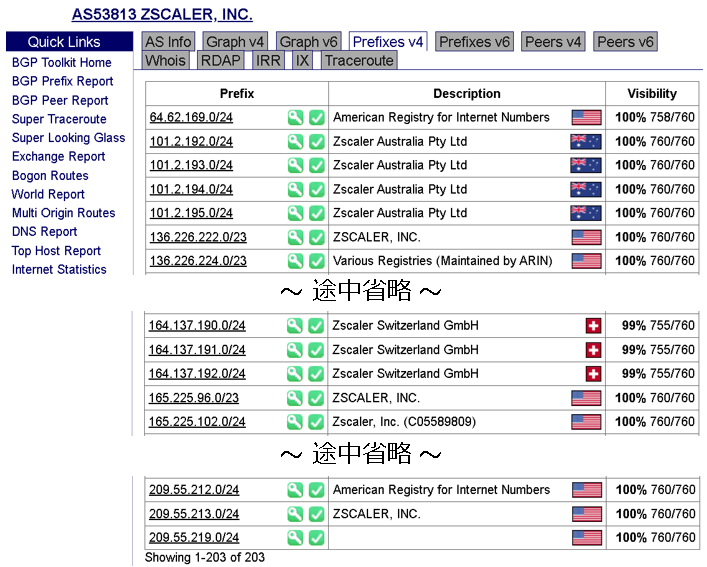Viewport: 707px width, 567px height.
Task: Click Australian flag in 101.2.192.0/24 row
Action: tap(586, 142)
